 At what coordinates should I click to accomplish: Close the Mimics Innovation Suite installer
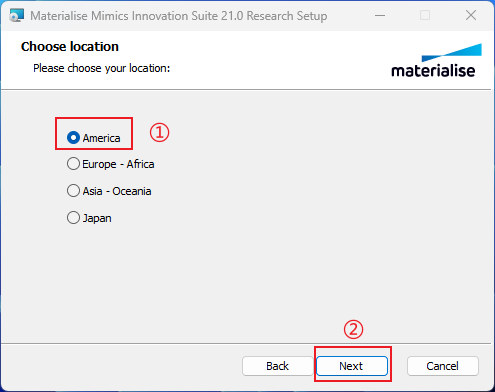tap(471, 15)
